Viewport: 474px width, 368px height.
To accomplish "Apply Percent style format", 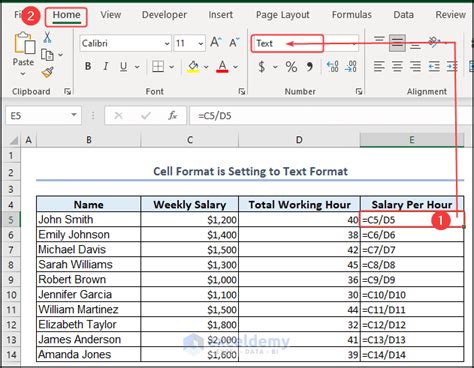I will click(291, 67).
